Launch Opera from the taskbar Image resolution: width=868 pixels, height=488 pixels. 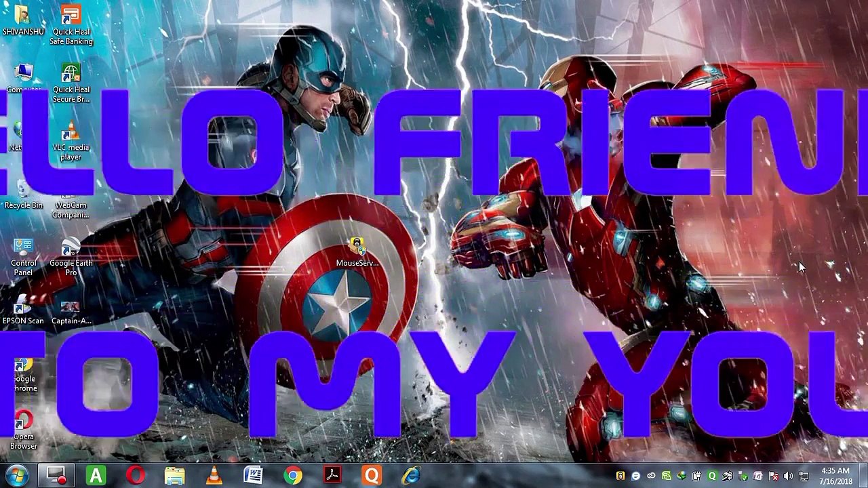(135, 476)
